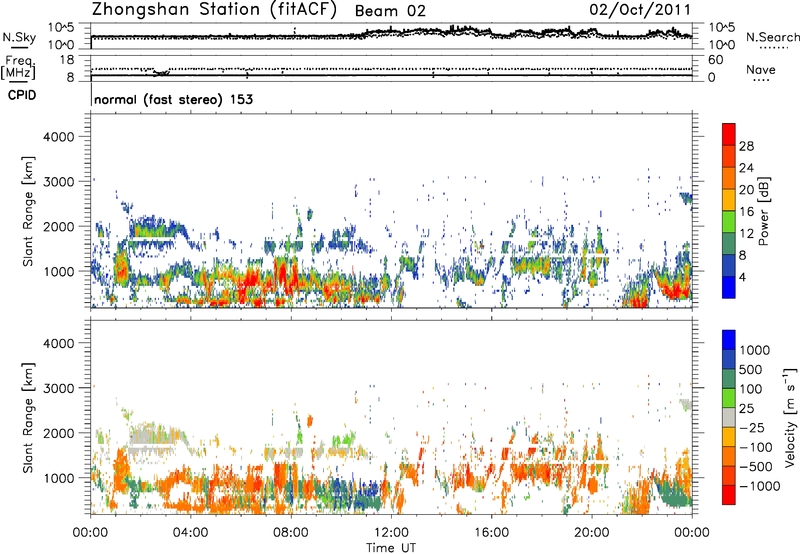
Task: Click the gray -25 to 25 Velocity colorbar segment
Action: 729,418
